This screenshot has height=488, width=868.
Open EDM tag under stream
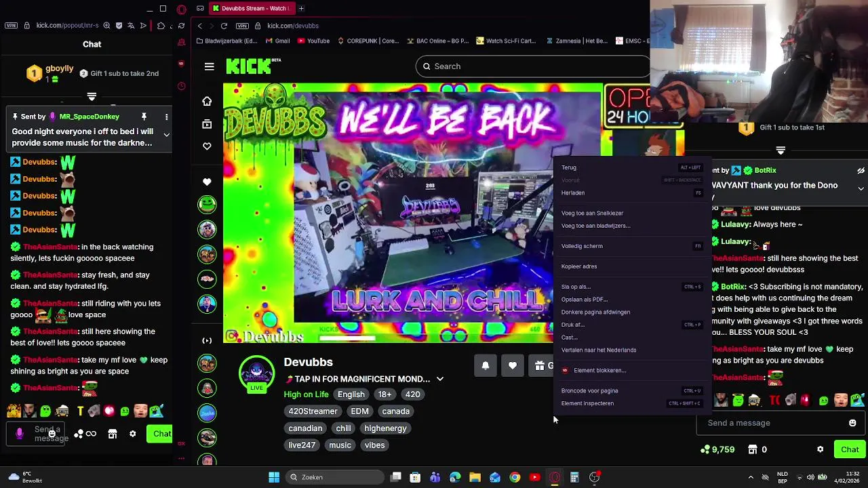[x=359, y=411]
